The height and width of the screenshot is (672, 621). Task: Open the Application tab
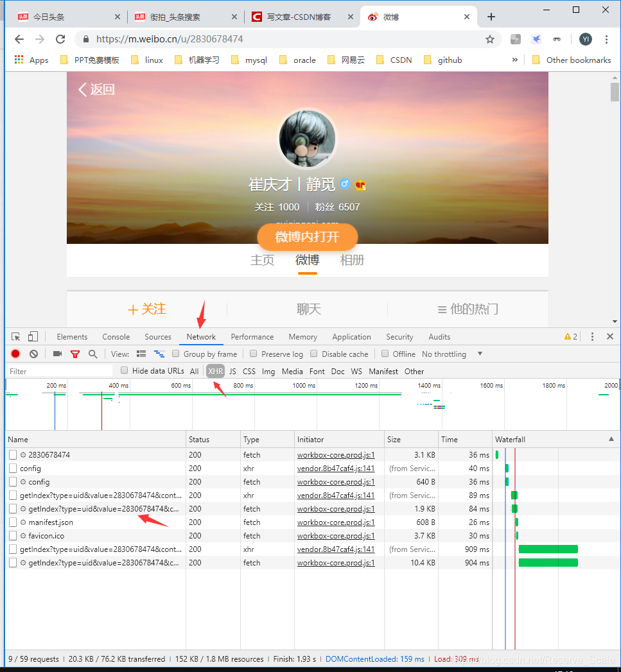click(x=351, y=337)
